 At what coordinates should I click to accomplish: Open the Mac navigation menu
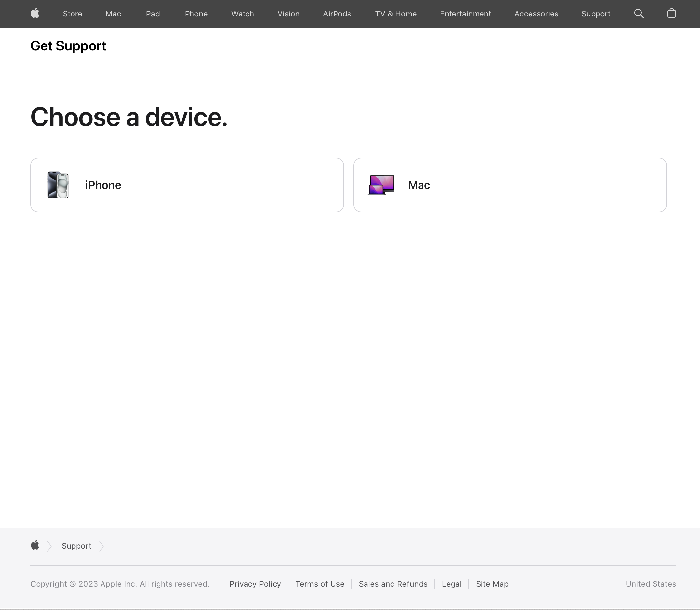pos(113,14)
